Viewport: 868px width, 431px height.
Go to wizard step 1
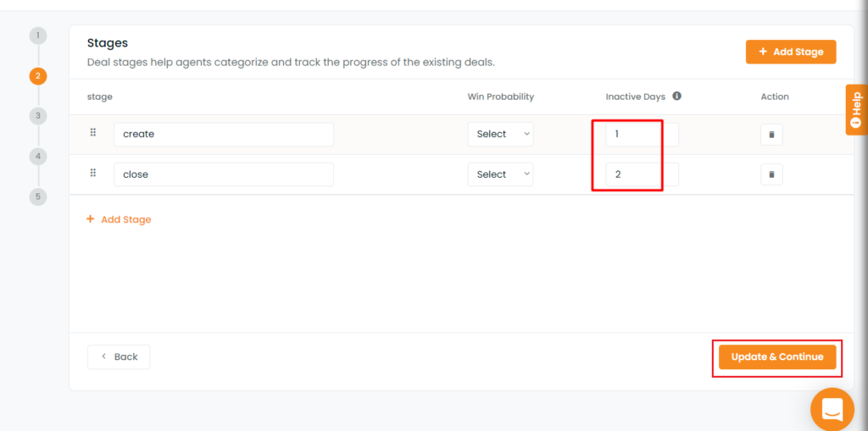37,36
